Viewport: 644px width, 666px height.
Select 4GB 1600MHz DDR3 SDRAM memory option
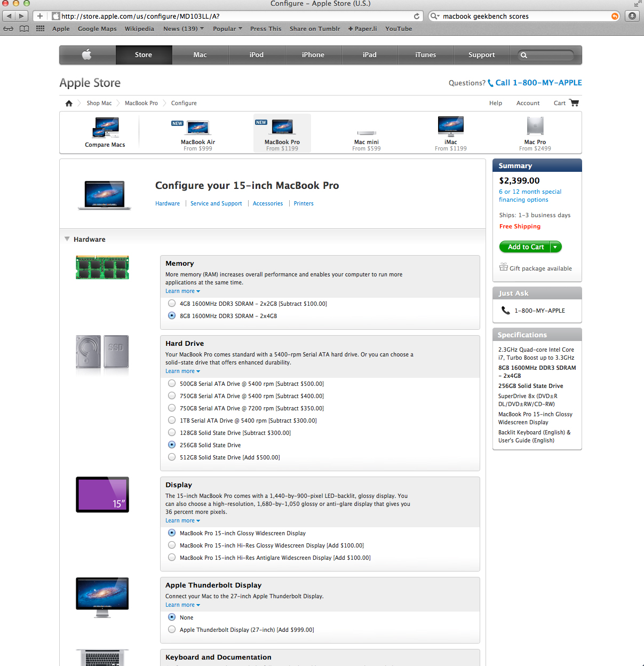(172, 304)
